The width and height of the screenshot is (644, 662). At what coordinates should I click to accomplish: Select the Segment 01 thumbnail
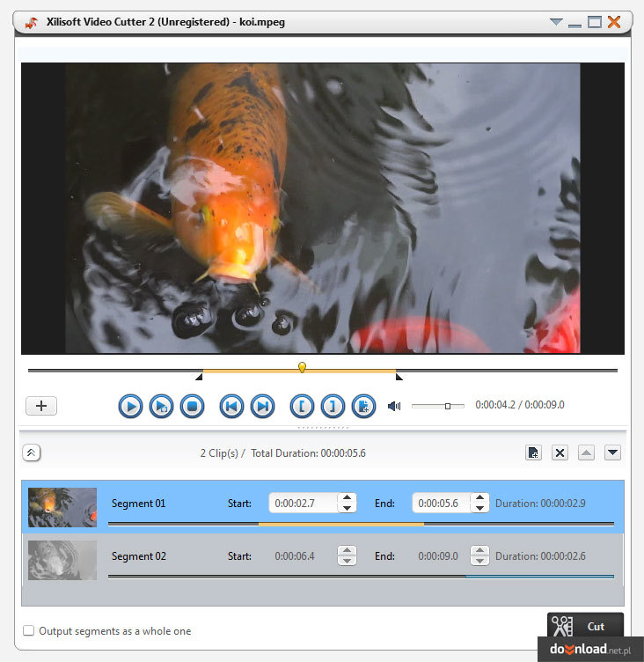(x=62, y=507)
